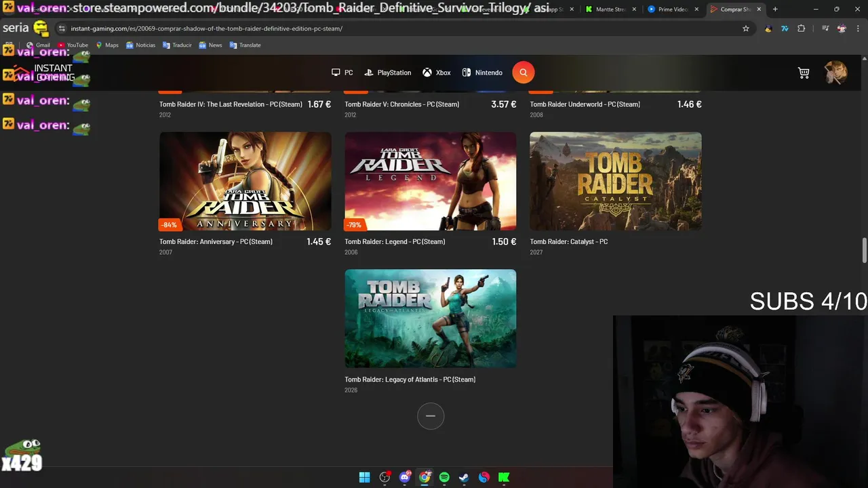868x488 pixels.
Task: Collapse the list with the round minus button
Action: (431, 416)
